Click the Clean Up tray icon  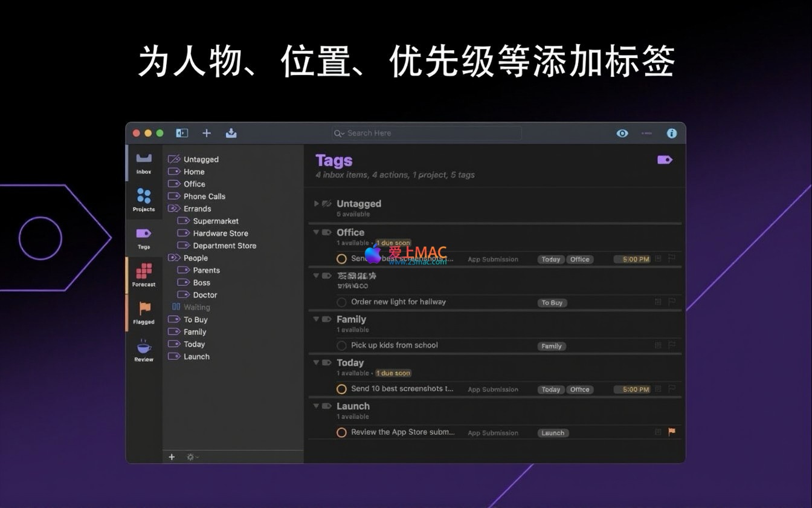[231, 133]
